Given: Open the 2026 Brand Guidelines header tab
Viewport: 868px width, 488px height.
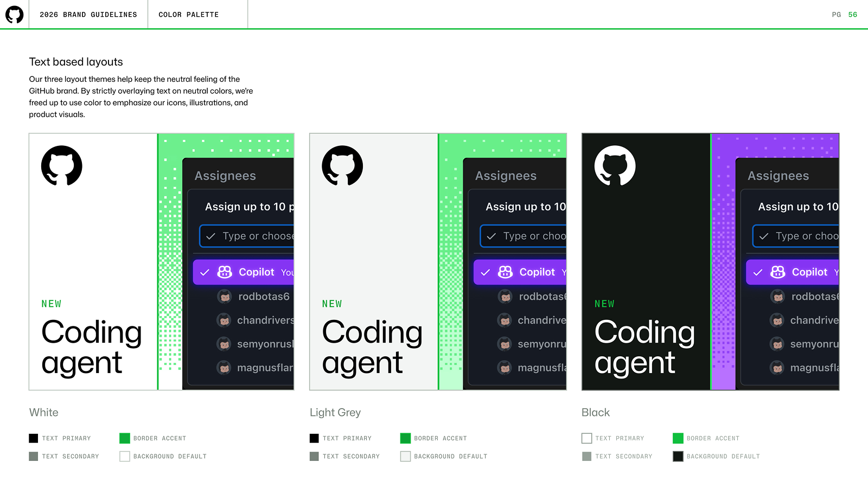Looking at the screenshot, I should (88, 15).
